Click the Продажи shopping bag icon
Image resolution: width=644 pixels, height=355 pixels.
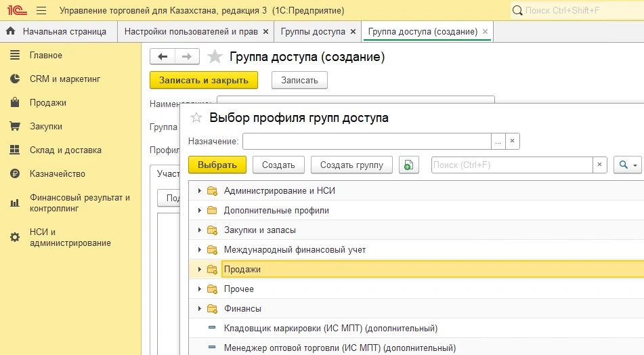coord(15,102)
